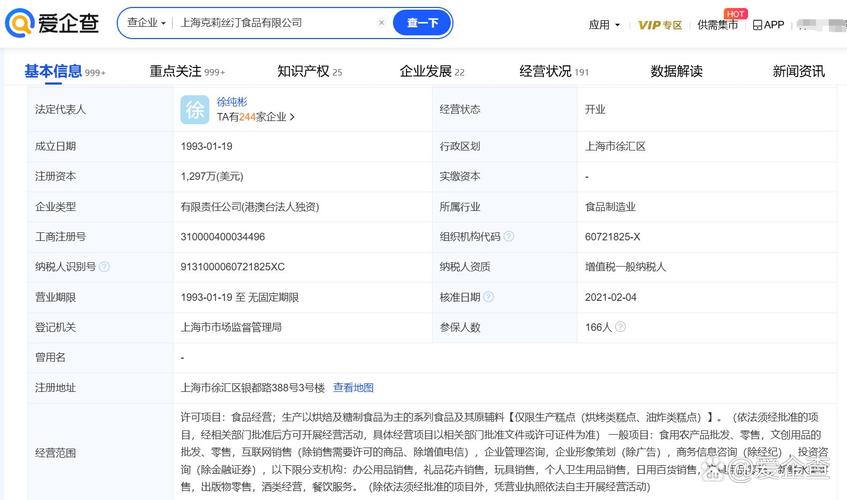Image resolution: width=847 pixels, height=500 pixels.
Task: Click the 徐 avatar icon of legal representative
Action: click(194, 110)
